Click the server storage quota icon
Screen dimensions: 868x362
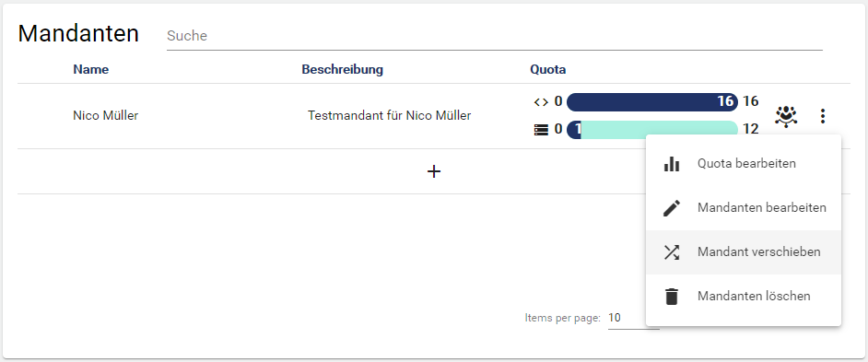coord(541,130)
